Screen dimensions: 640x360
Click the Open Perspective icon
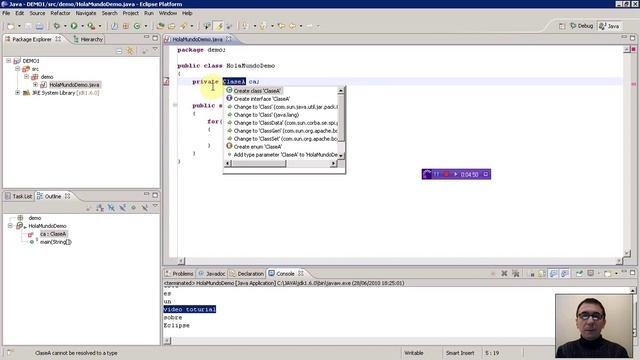point(562,26)
